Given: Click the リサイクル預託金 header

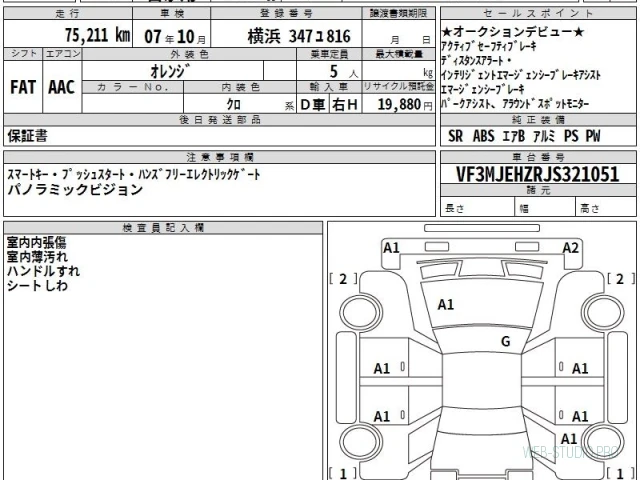Looking at the screenshot, I should [399, 87].
